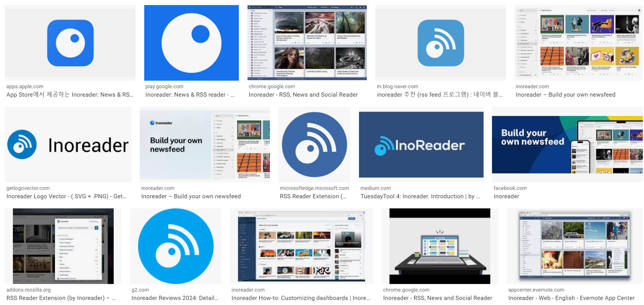
Task: Visit the apps.apple.com source link
Action: (x=25, y=87)
